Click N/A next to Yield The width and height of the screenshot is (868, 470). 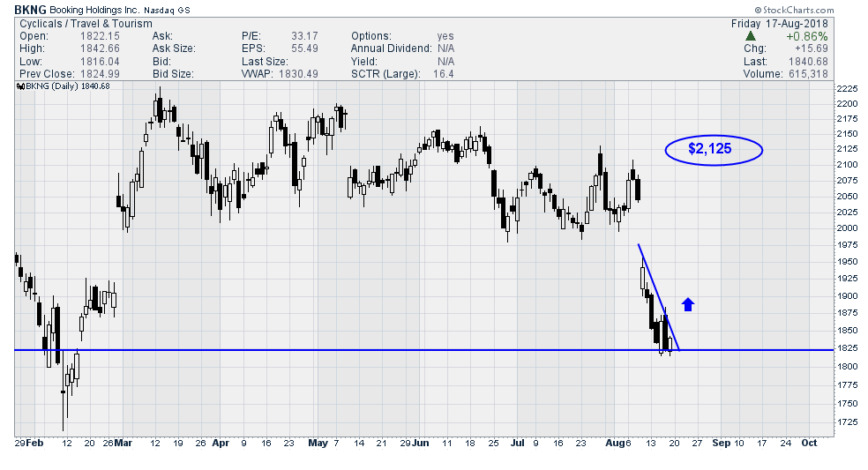445,62
